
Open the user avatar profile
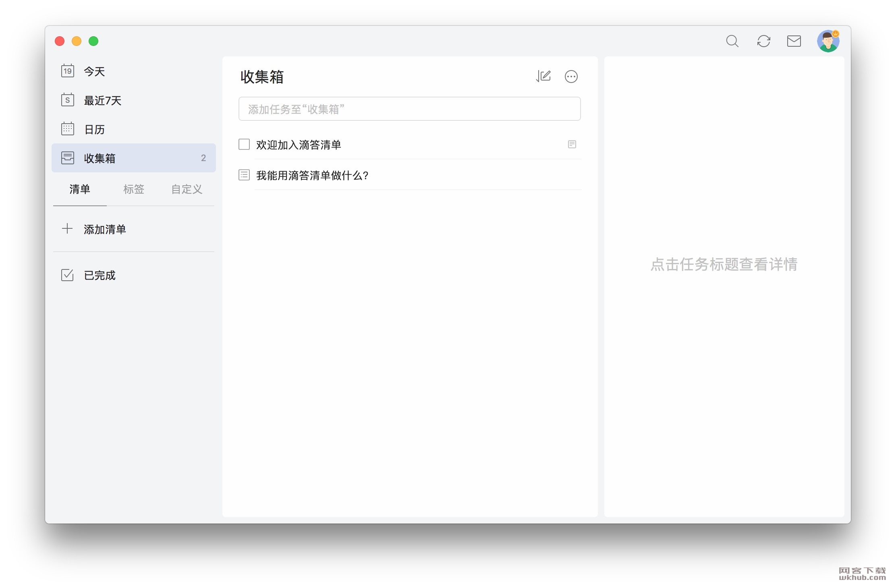click(828, 41)
